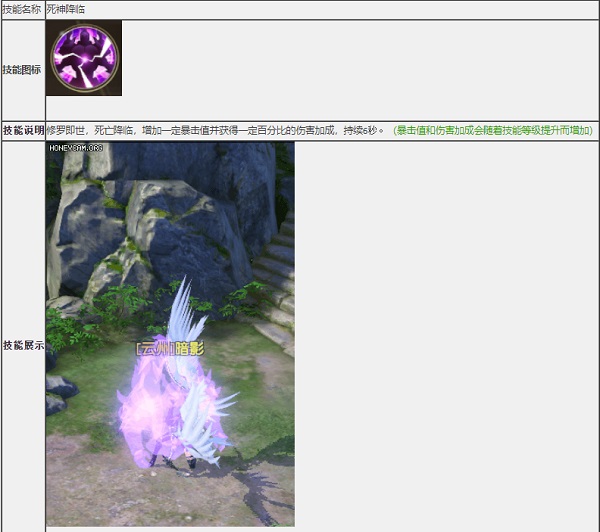Click the skill name 死神降临
The image size is (600, 532).
coord(65,10)
